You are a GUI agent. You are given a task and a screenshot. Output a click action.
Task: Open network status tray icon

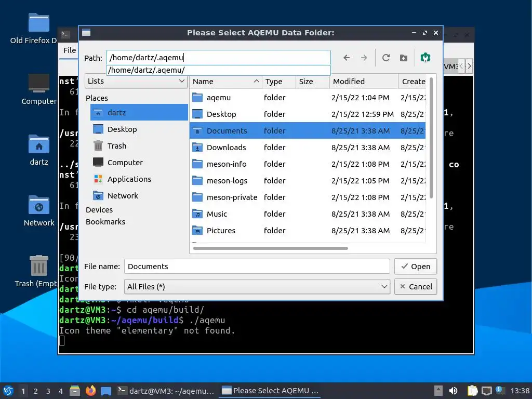[486, 391]
